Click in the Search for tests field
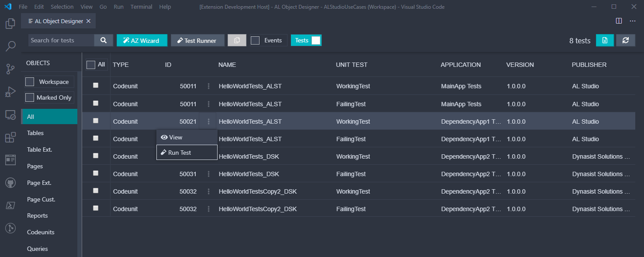This screenshot has height=257, width=644. (61, 40)
